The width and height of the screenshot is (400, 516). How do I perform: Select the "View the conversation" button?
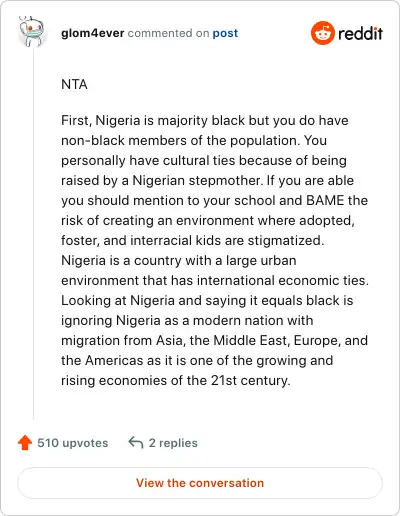coord(200,483)
